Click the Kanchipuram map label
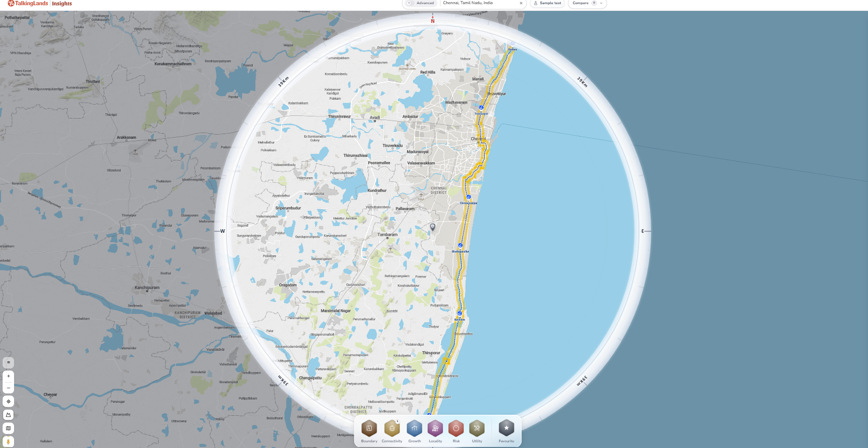This screenshot has width=868, height=448. coord(147,287)
